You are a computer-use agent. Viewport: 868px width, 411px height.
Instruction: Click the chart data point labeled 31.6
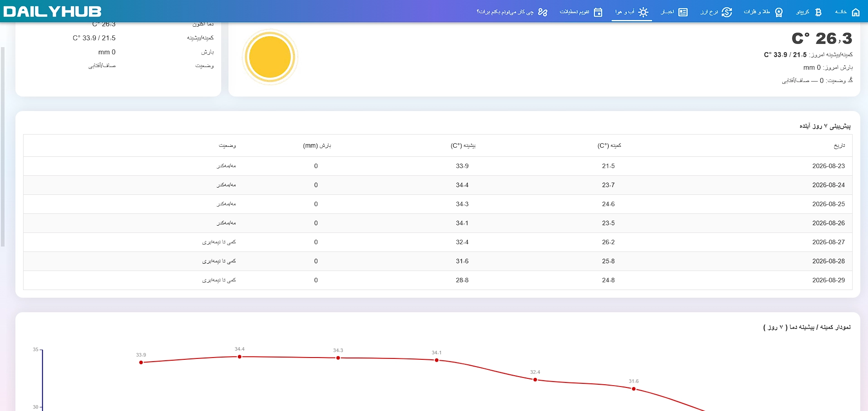(x=634, y=389)
